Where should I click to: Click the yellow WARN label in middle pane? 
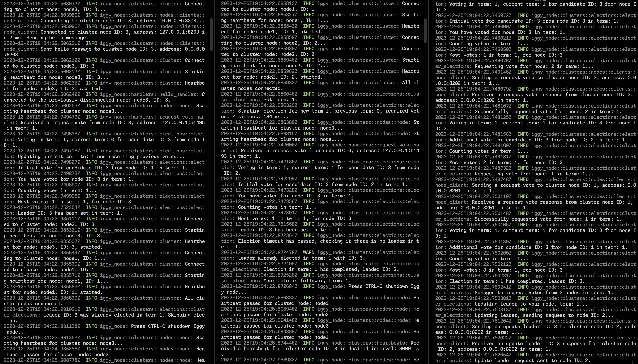click(308, 252)
